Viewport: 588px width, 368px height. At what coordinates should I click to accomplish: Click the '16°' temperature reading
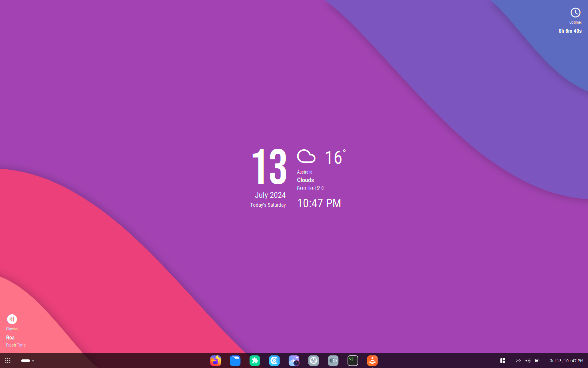[x=335, y=157]
